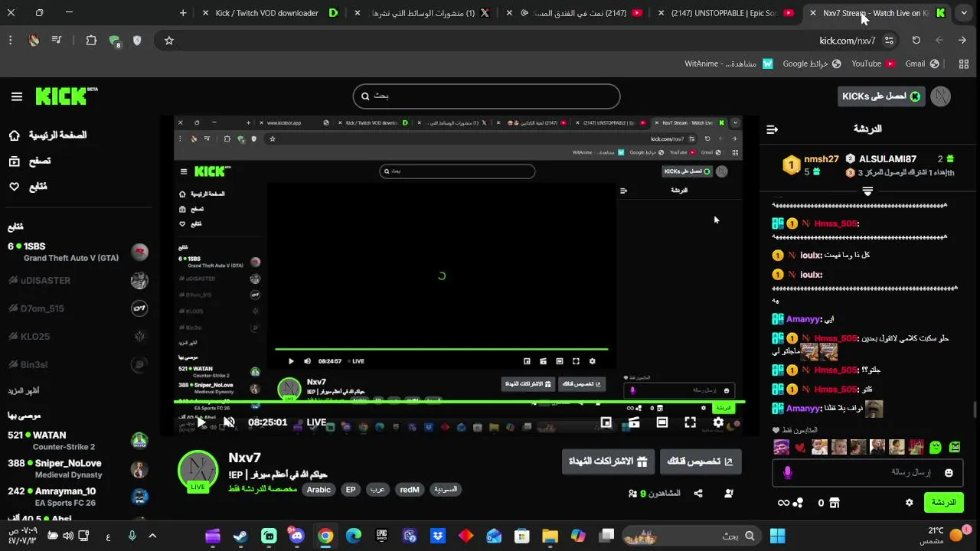Viewport: 980px width, 551px height.
Task: Click the Kick search box
Action: tap(486, 96)
